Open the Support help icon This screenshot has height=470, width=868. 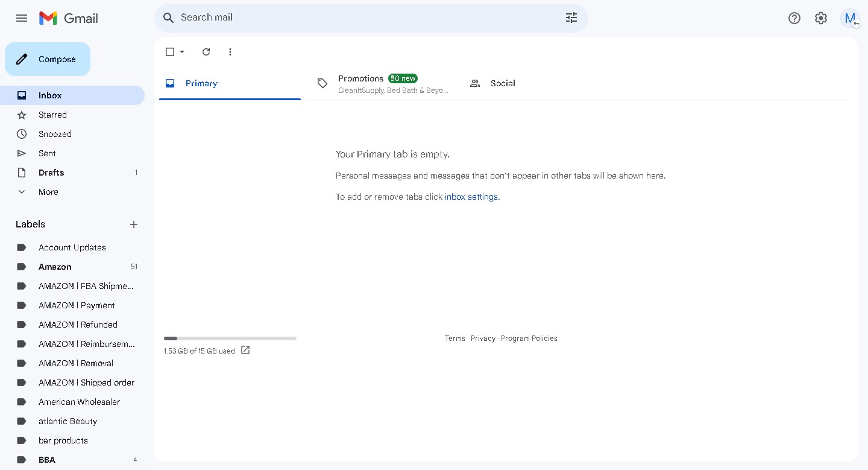(794, 18)
